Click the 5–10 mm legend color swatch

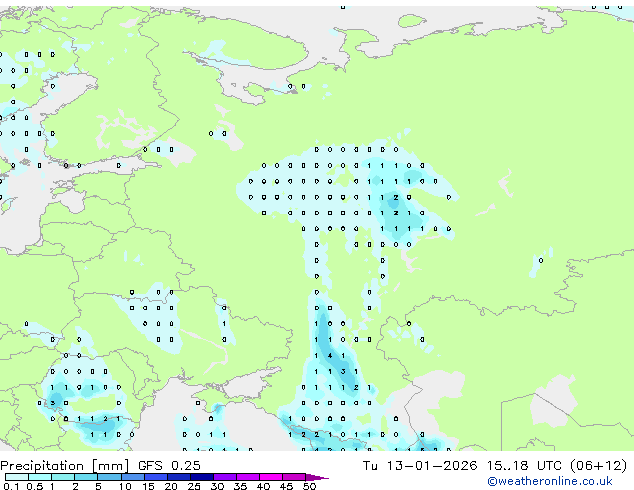(109, 477)
